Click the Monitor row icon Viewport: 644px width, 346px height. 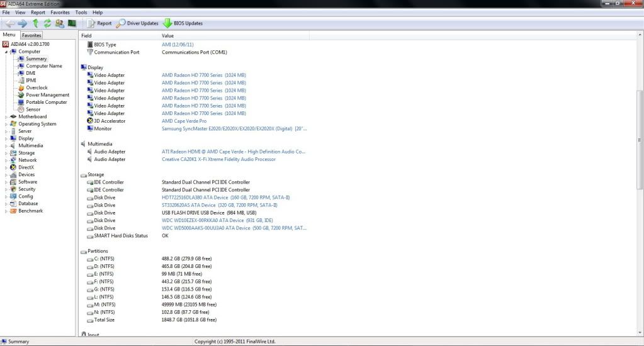[x=90, y=128]
